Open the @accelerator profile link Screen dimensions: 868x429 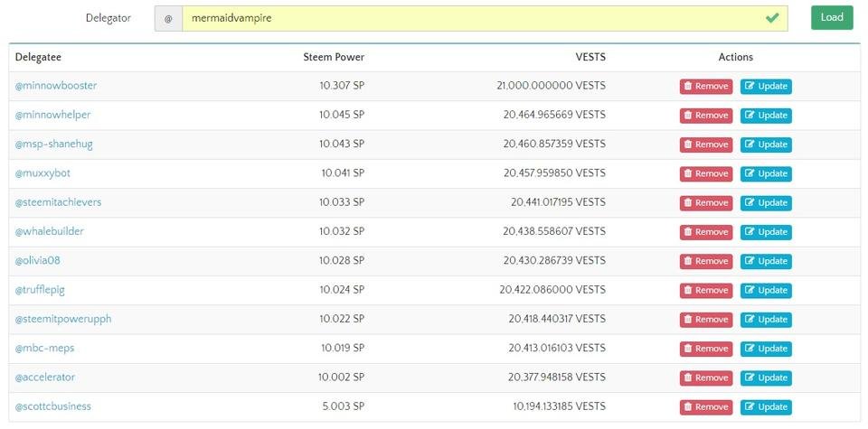(45, 378)
